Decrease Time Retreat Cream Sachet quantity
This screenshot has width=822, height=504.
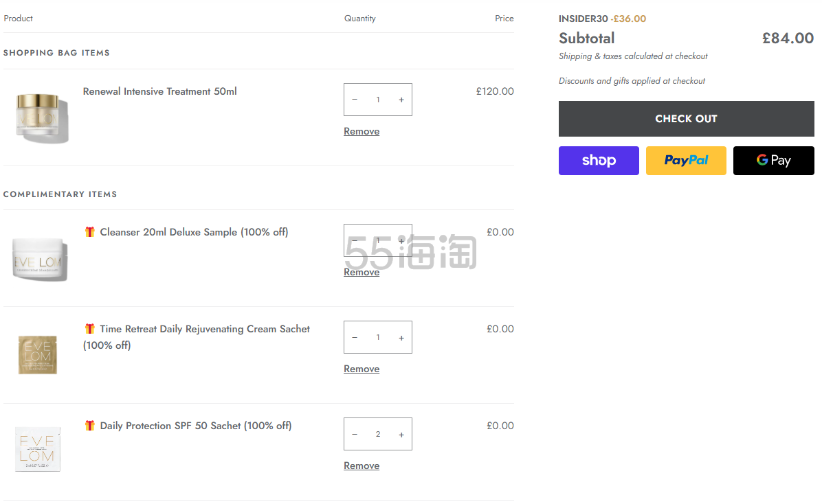355,338
